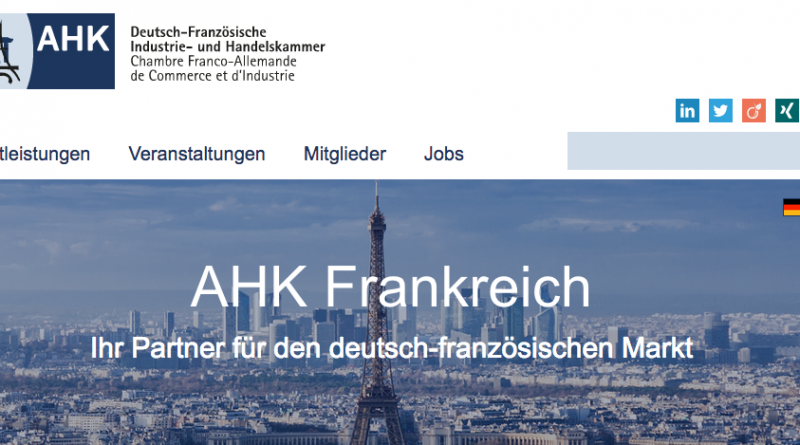
Task: Open the LinkedIn social icon
Action: tap(687, 111)
